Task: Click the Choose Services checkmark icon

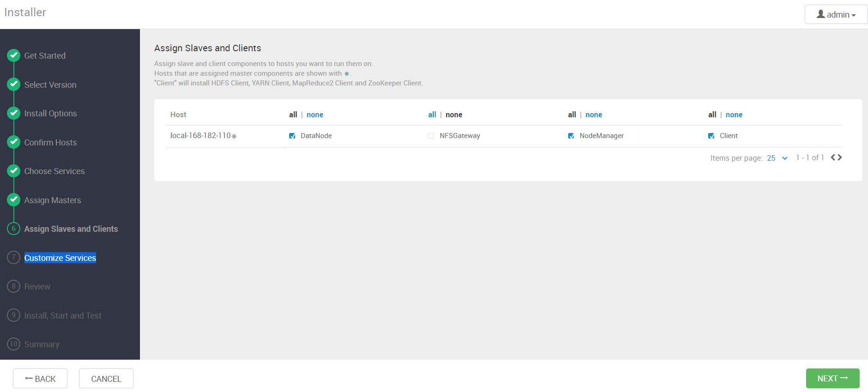Action: [x=13, y=171]
